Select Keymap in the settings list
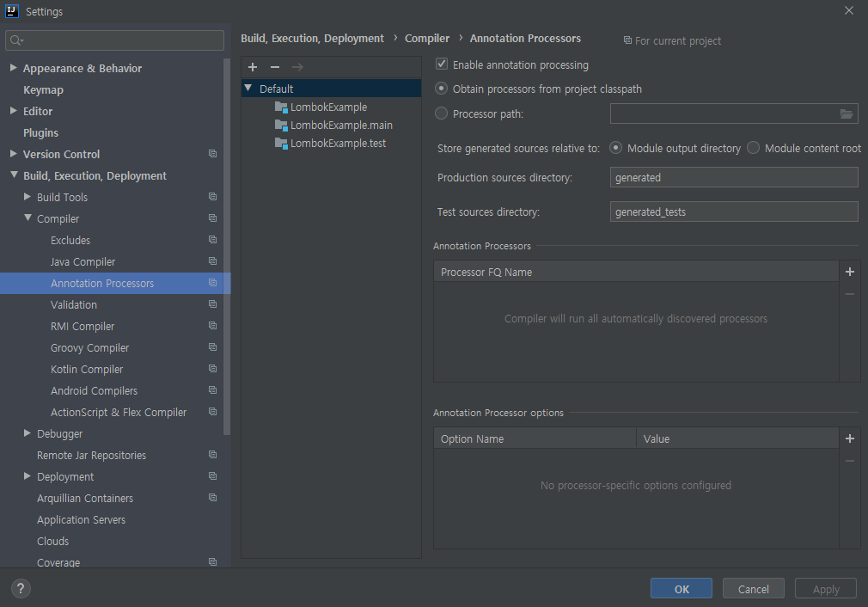 coord(43,89)
